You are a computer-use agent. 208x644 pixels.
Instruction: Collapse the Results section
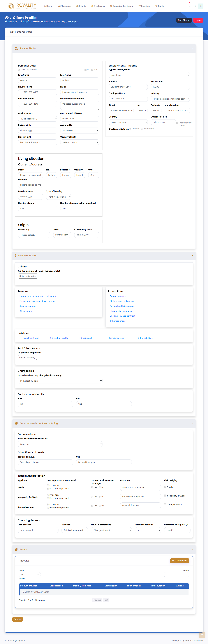pos(192,549)
